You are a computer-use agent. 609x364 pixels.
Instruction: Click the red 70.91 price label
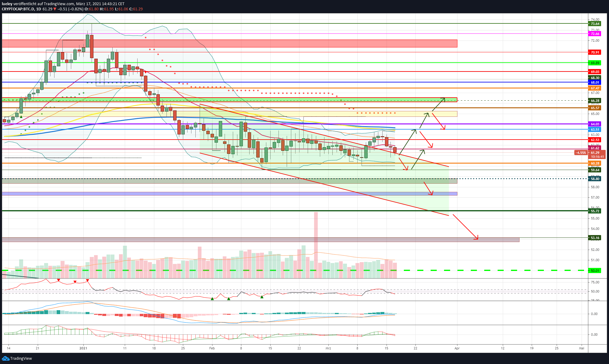[595, 52]
